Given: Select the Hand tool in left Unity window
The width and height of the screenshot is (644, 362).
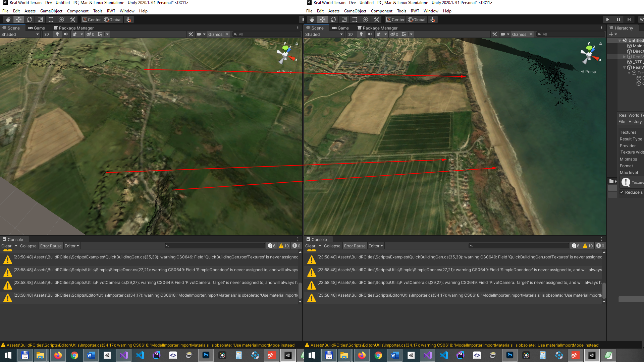Looking at the screenshot, I should tap(8, 19).
